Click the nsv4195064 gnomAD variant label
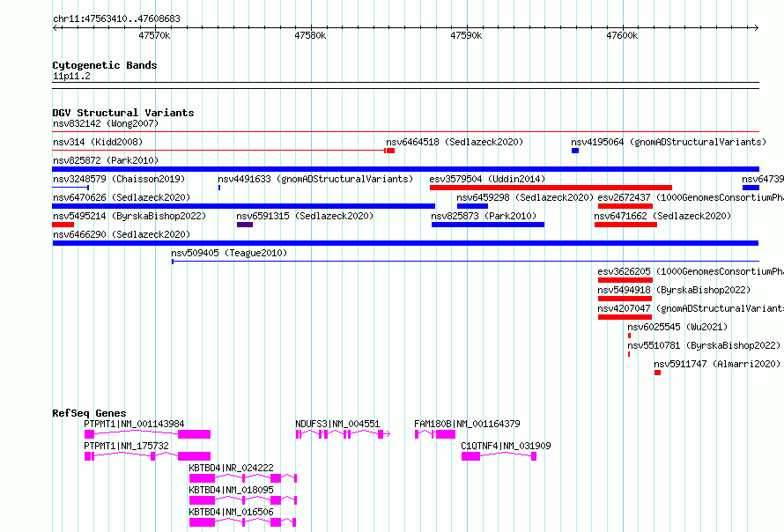 [669, 142]
